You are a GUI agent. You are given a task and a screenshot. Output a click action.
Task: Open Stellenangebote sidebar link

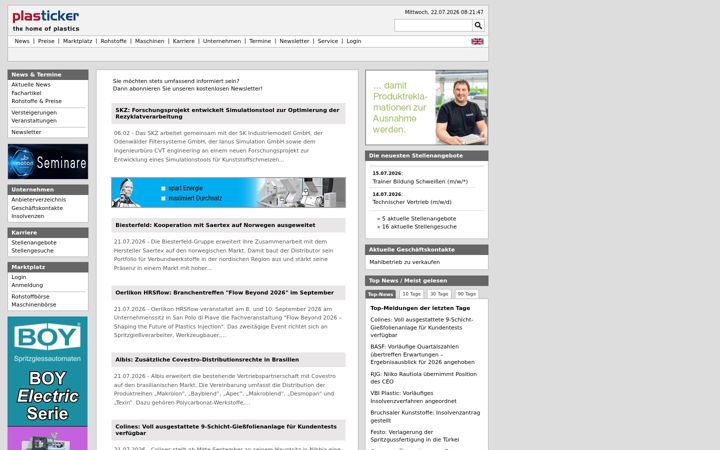click(x=34, y=243)
